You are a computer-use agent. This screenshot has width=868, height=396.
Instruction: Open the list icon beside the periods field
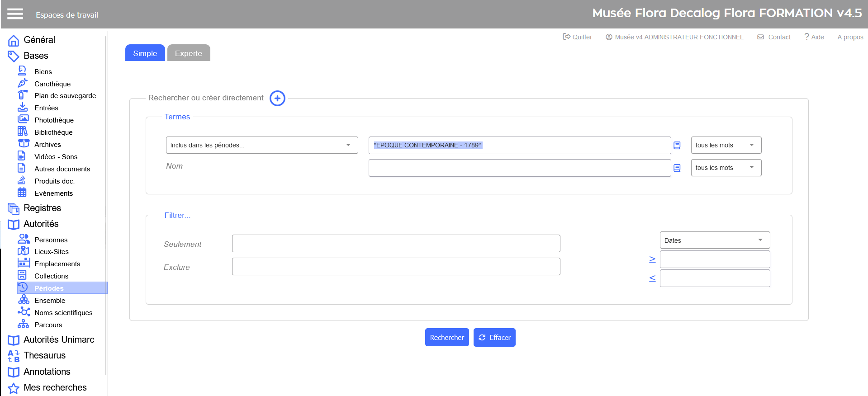677,145
